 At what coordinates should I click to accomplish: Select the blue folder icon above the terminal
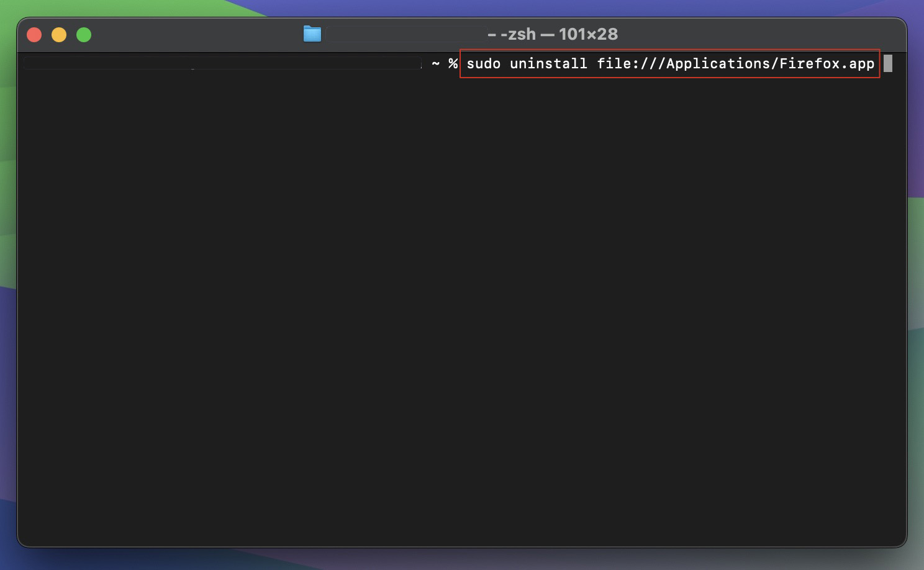[312, 34]
